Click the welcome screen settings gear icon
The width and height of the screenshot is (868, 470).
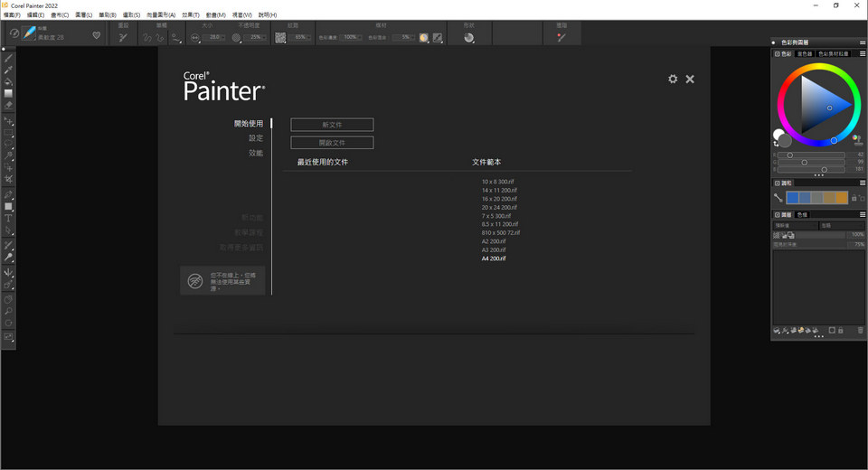(x=673, y=80)
